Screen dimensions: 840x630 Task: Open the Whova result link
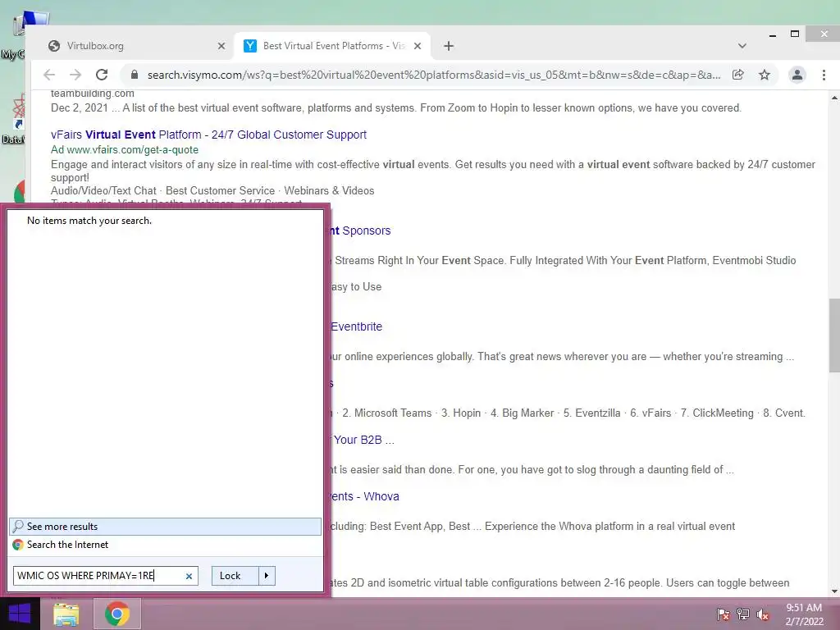pos(365,496)
